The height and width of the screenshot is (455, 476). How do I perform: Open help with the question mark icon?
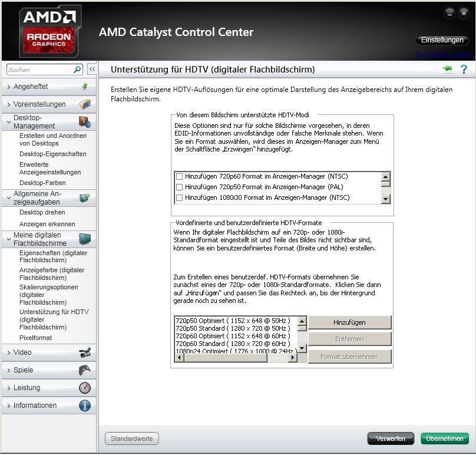(464, 70)
